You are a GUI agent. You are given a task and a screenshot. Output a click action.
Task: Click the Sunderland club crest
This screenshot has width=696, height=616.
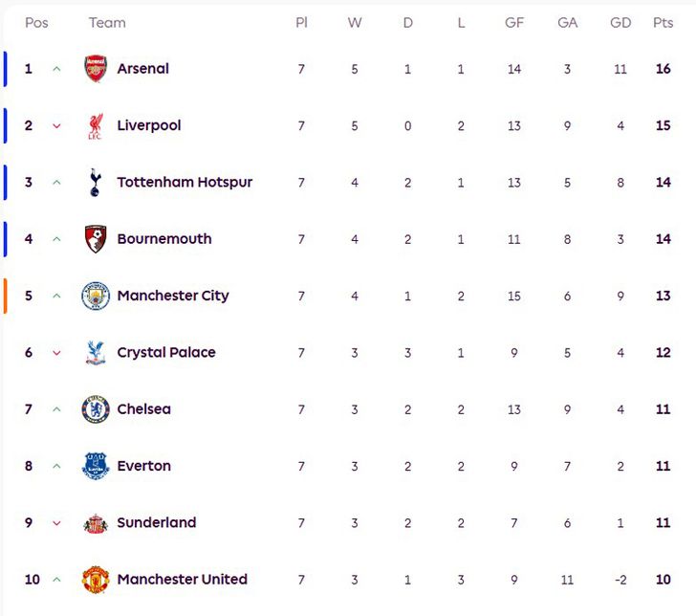click(x=96, y=523)
